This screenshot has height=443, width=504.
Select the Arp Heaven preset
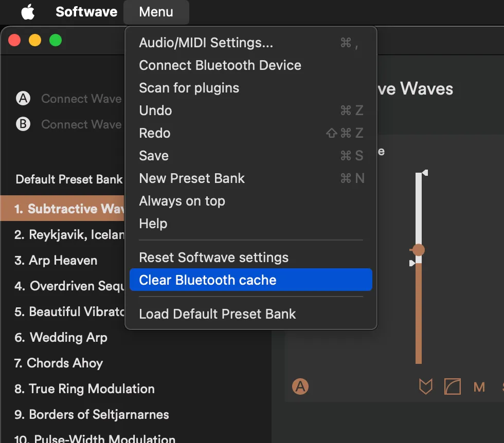(x=56, y=260)
